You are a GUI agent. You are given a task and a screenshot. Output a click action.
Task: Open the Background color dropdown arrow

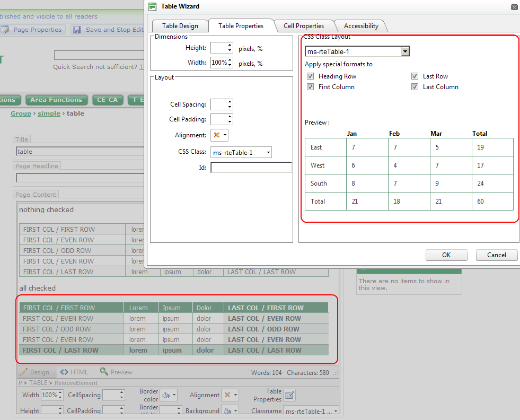tap(235, 410)
